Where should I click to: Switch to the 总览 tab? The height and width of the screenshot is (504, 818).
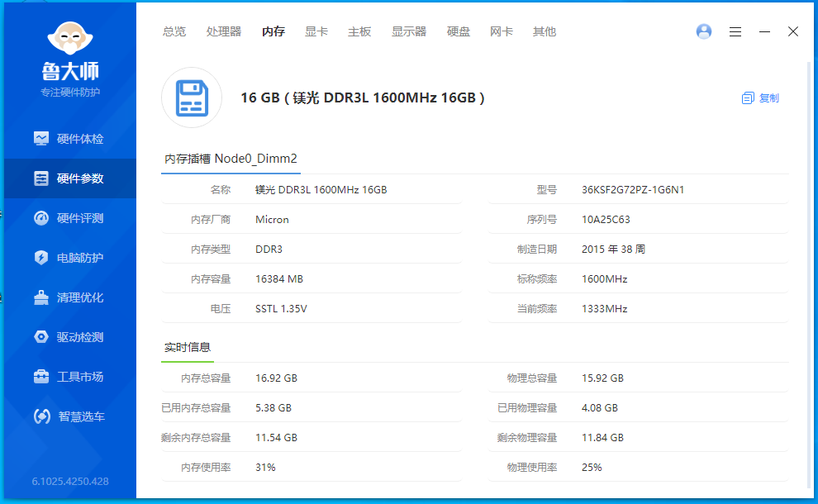pyautogui.click(x=174, y=31)
